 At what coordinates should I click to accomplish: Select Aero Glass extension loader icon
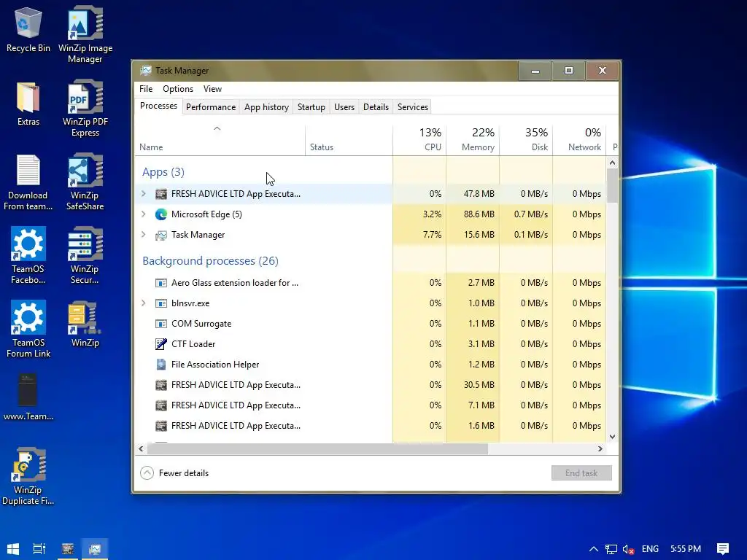pos(161,283)
